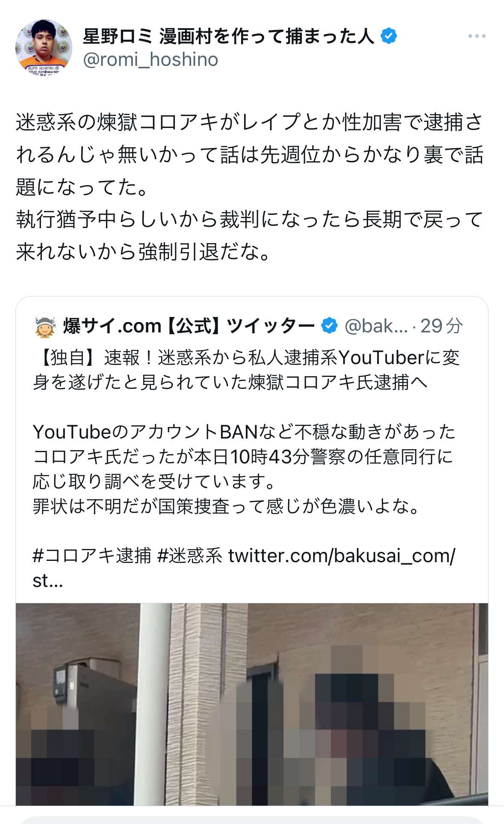Tap the line 罪状は不明だが国策捜査って感じ
504x824 pixels.
(227, 506)
